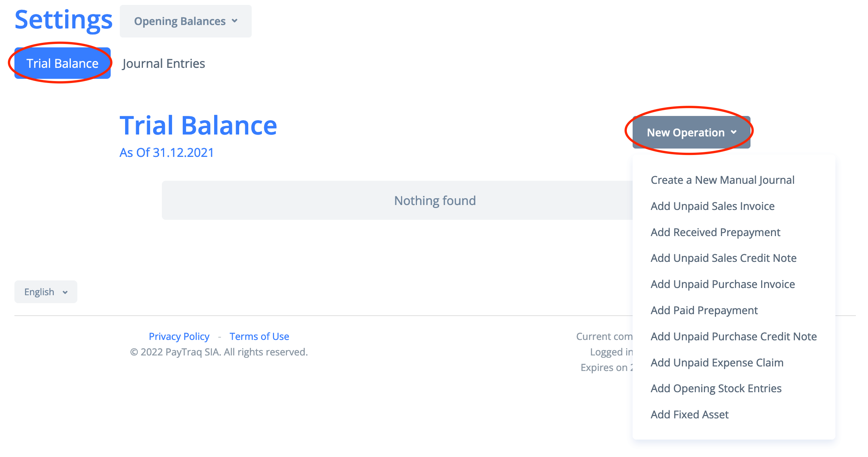Viewport: 868px width, 457px height.
Task: Open the English language selector
Action: (45, 292)
